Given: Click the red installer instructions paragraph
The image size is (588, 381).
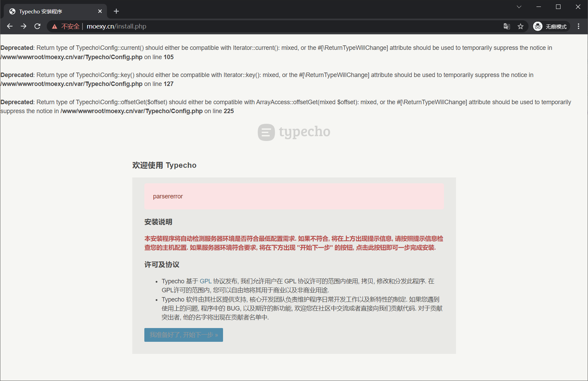Looking at the screenshot, I should click(294, 243).
